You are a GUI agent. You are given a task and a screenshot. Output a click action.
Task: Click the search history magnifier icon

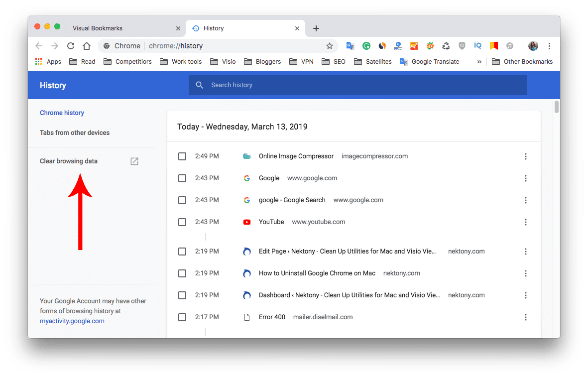click(199, 85)
